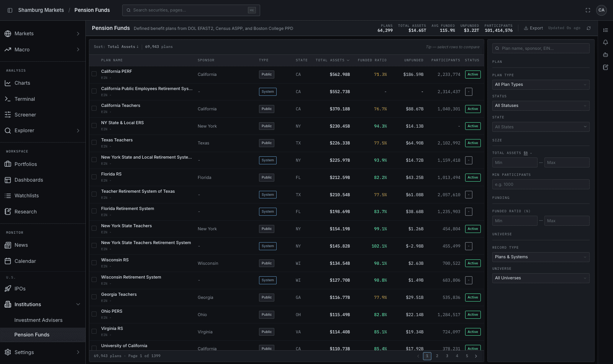Click the Screener sliders icon

tap(8, 115)
